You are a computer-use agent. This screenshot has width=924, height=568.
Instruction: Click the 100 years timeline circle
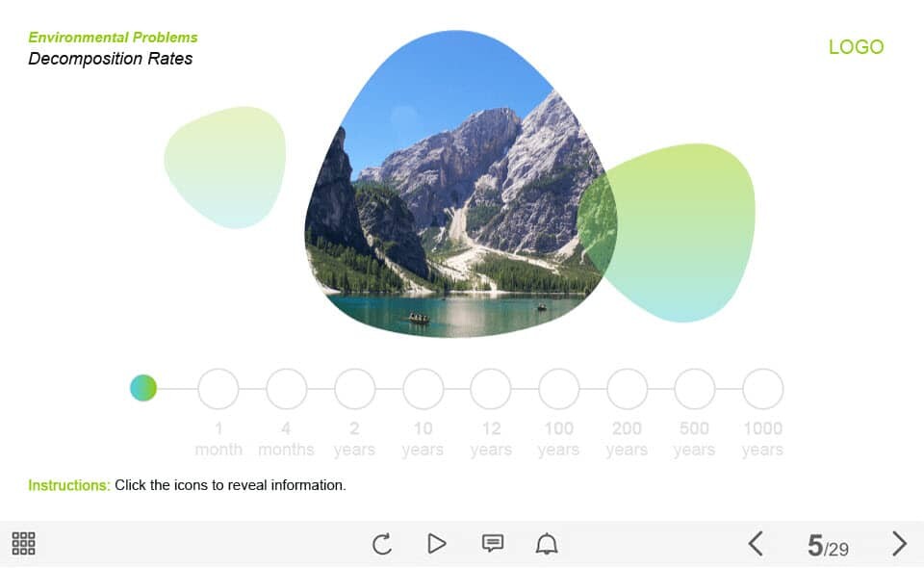559,389
